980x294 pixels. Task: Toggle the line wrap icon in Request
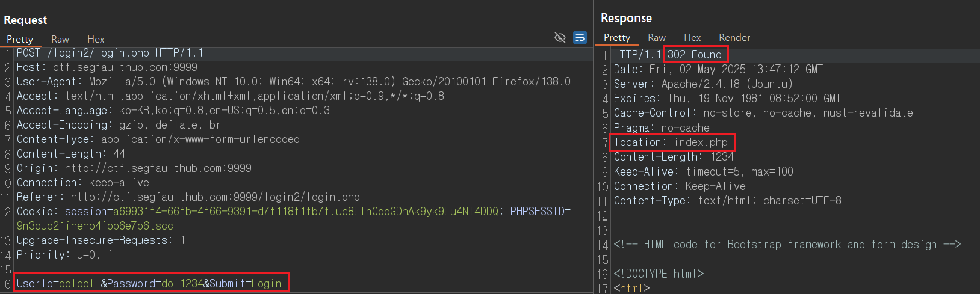click(x=580, y=38)
